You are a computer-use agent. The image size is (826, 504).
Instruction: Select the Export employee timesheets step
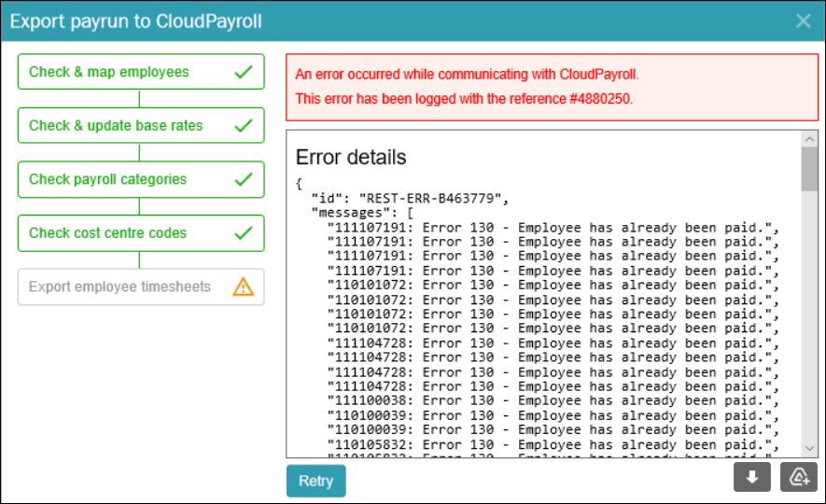point(141,287)
